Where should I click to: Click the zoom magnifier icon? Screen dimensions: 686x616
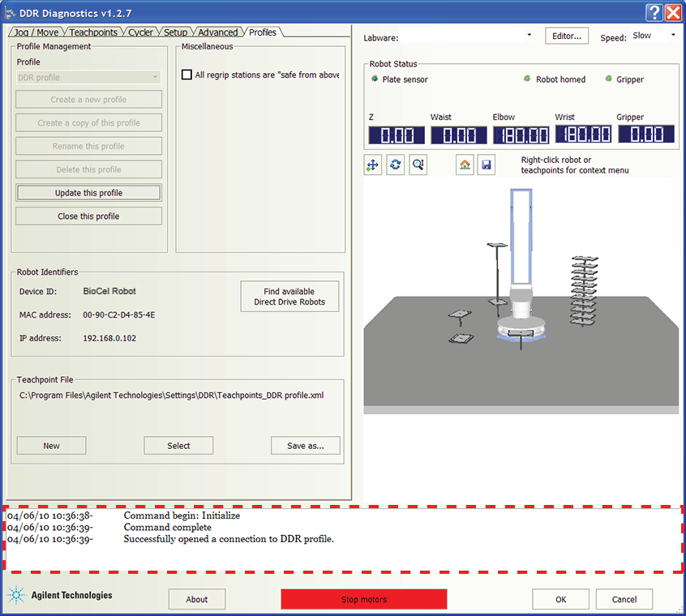(x=418, y=165)
